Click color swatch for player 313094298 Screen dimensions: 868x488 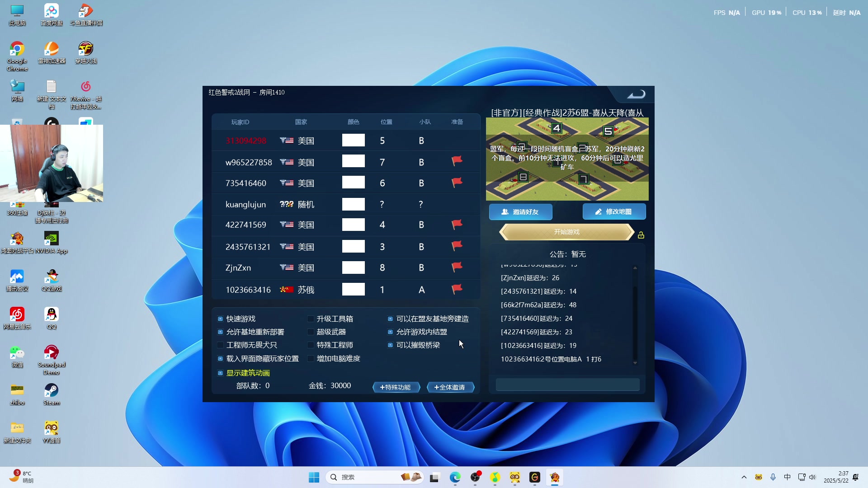[354, 140]
